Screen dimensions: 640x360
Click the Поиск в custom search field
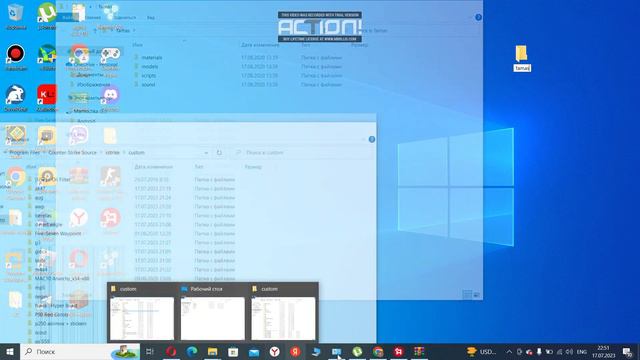(x=302, y=152)
